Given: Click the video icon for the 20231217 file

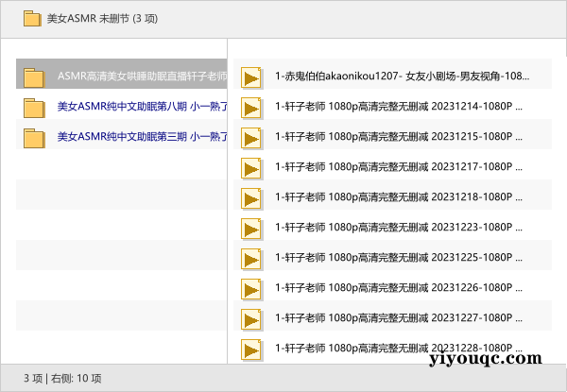Looking at the screenshot, I should (251, 168).
